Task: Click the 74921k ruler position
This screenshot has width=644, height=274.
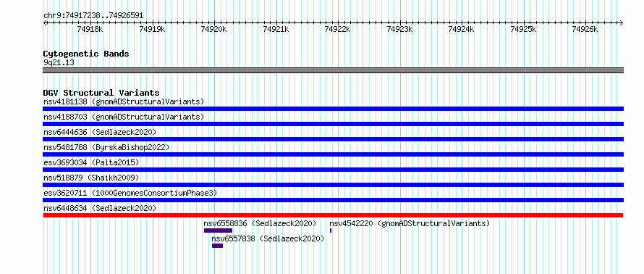Action: tap(276, 29)
